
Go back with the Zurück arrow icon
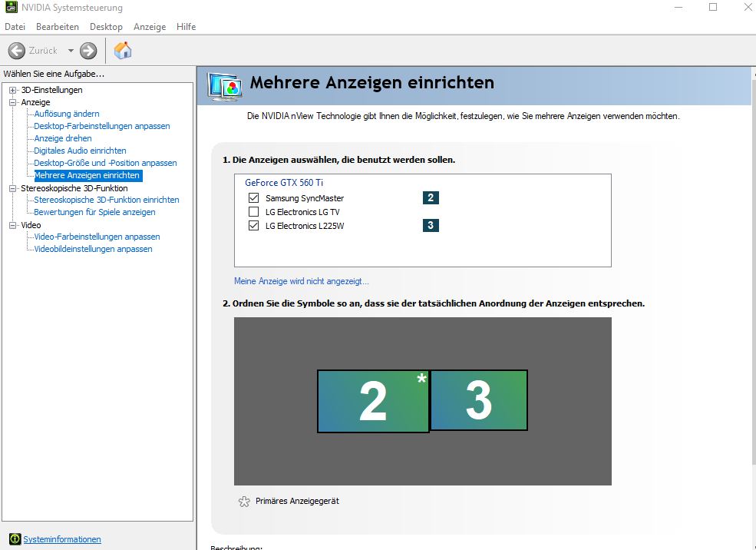click(x=17, y=51)
